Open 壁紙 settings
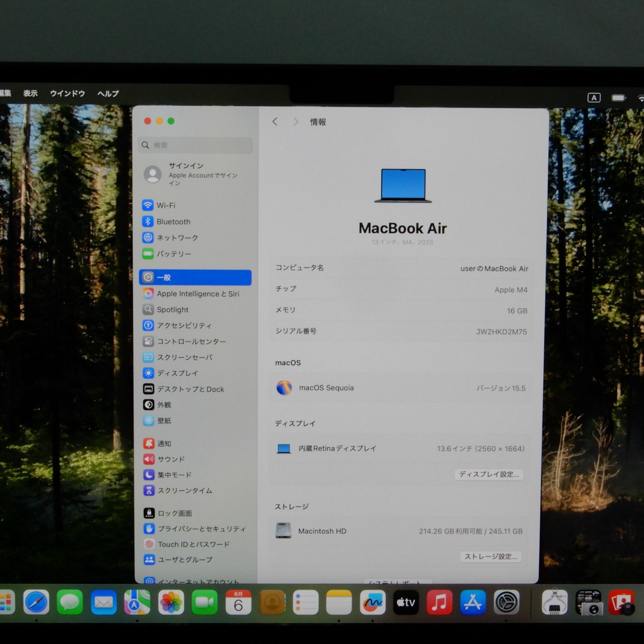This screenshot has height=644, width=644. click(195, 420)
